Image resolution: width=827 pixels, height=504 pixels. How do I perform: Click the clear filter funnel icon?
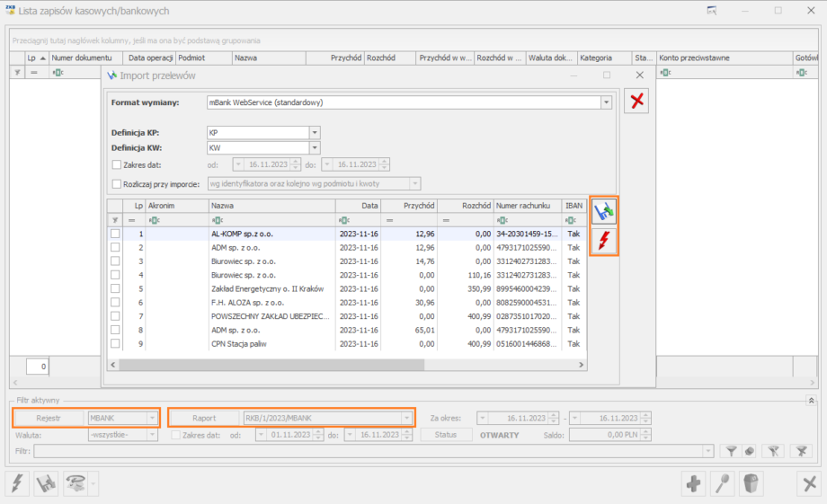(774, 451)
